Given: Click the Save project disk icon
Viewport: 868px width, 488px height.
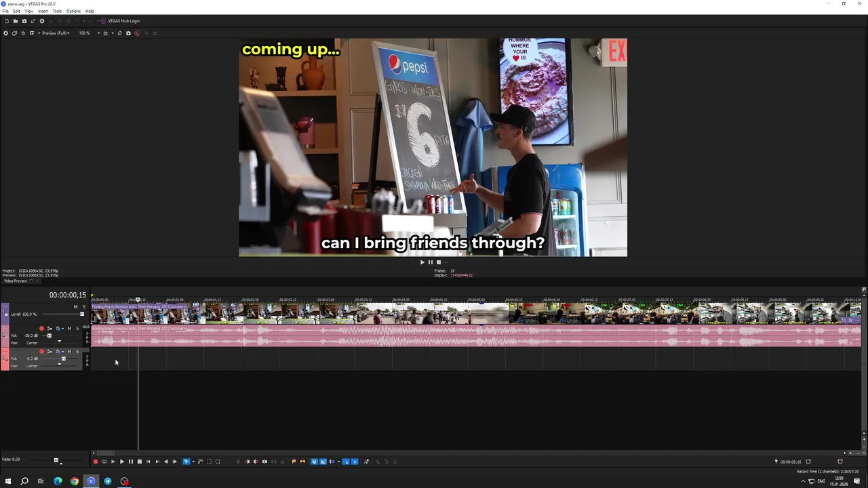Looking at the screenshot, I should 24,21.
